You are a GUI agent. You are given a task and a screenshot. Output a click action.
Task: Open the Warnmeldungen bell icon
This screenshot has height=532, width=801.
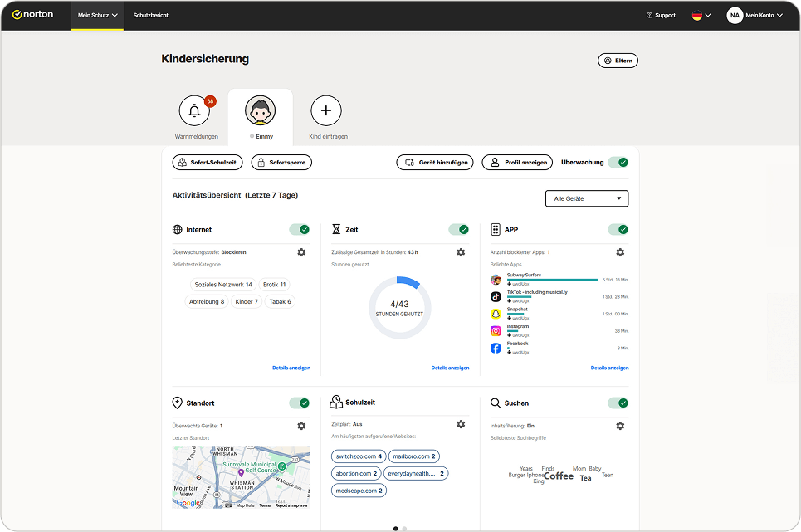[194, 111]
